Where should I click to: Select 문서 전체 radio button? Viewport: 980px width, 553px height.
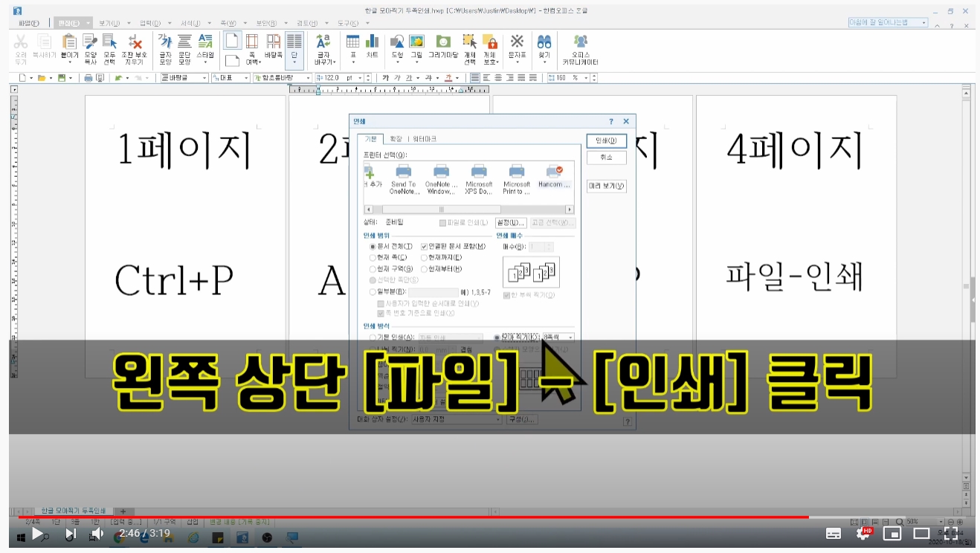coord(373,246)
